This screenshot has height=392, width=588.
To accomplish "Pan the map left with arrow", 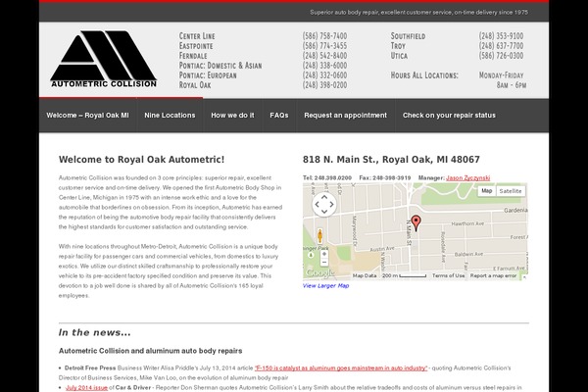I will [317, 205].
